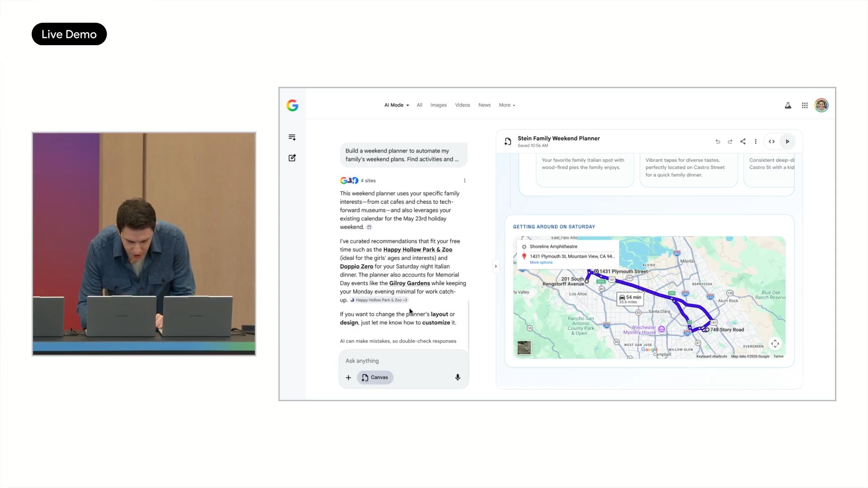This screenshot has width=868, height=488.
Task: Switch canvas to code view
Action: tap(772, 141)
